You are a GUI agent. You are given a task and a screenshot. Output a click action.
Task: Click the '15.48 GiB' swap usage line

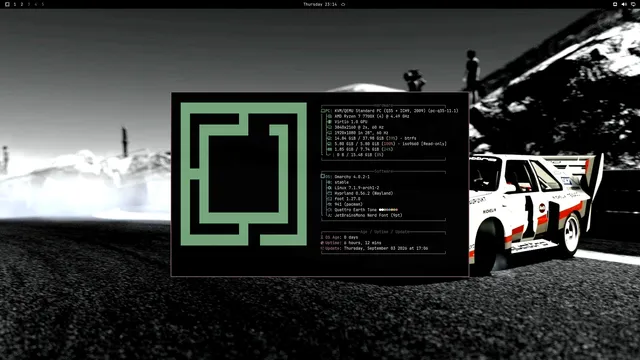(360, 155)
